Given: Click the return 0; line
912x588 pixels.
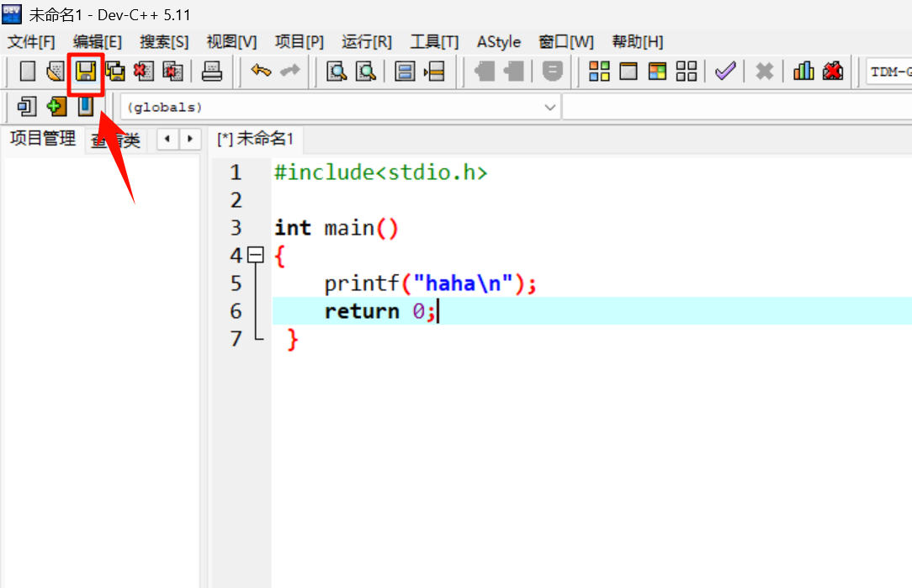Looking at the screenshot, I should point(379,311).
